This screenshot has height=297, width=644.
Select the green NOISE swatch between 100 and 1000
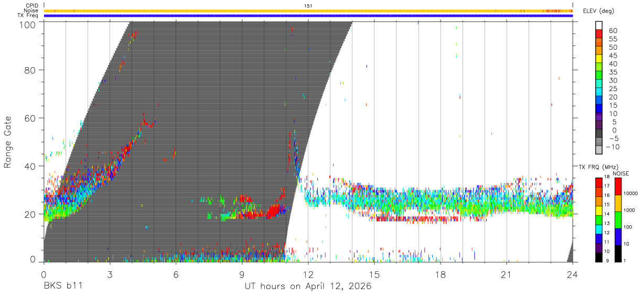(617, 219)
